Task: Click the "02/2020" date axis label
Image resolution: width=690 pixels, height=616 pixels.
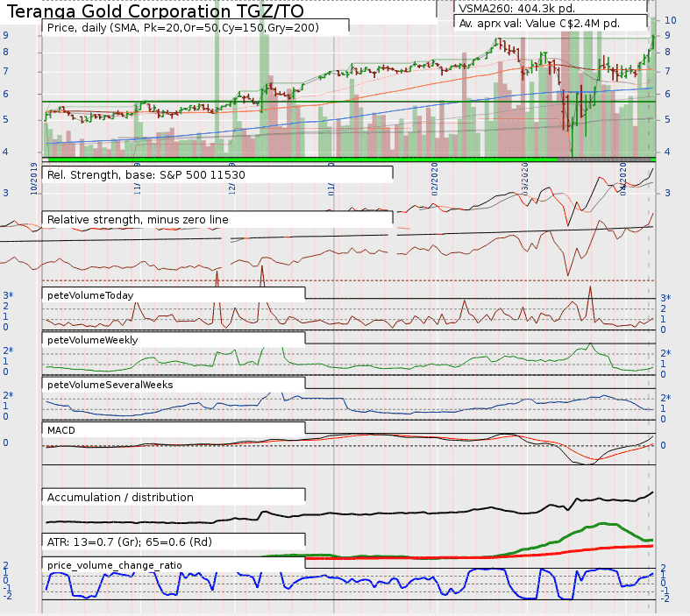Action: pos(435,179)
